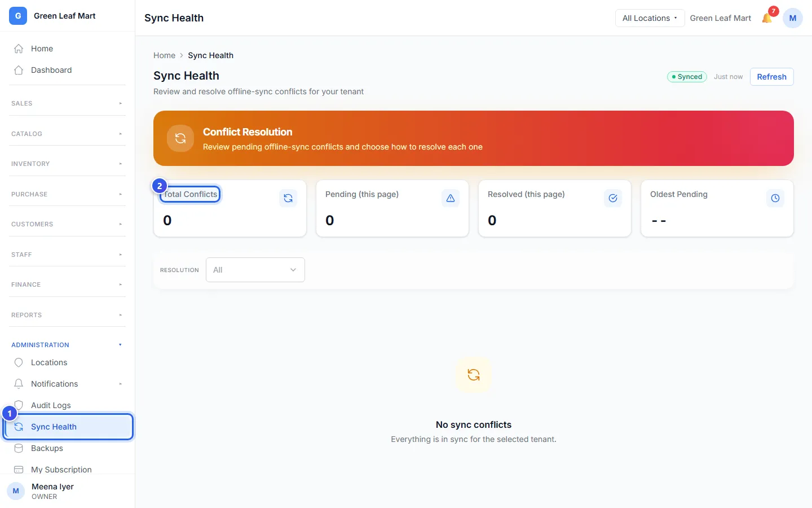The image size is (812, 508).
Task: Click the Home house icon in sidebar
Action: 19,49
